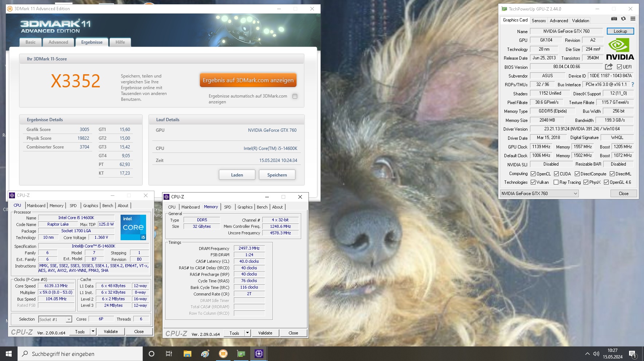Take a GPU-Z screenshot with camera icon
Screen dimensions: 644x361
click(614, 19)
